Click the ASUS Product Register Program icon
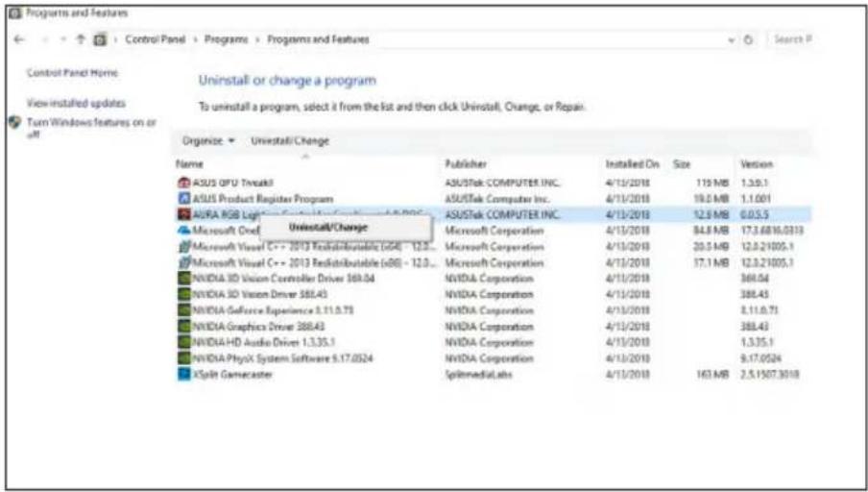This screenshot has height=492, width=868. point(183,198)
